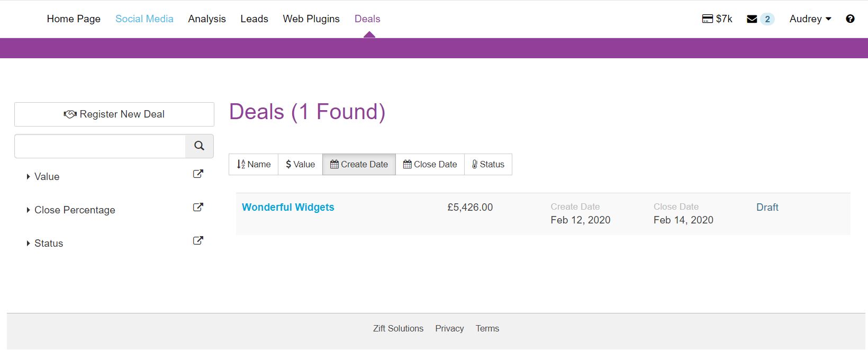The width and height of the screenshot is (868, 350).
Task: Sort deals by Status
Action: (x=488, y=164)
